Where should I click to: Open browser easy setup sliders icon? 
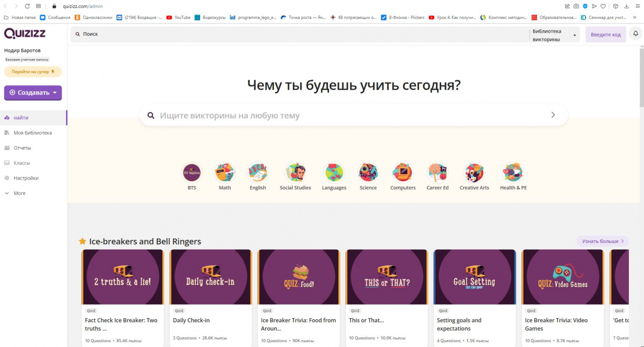click(637, 6)
